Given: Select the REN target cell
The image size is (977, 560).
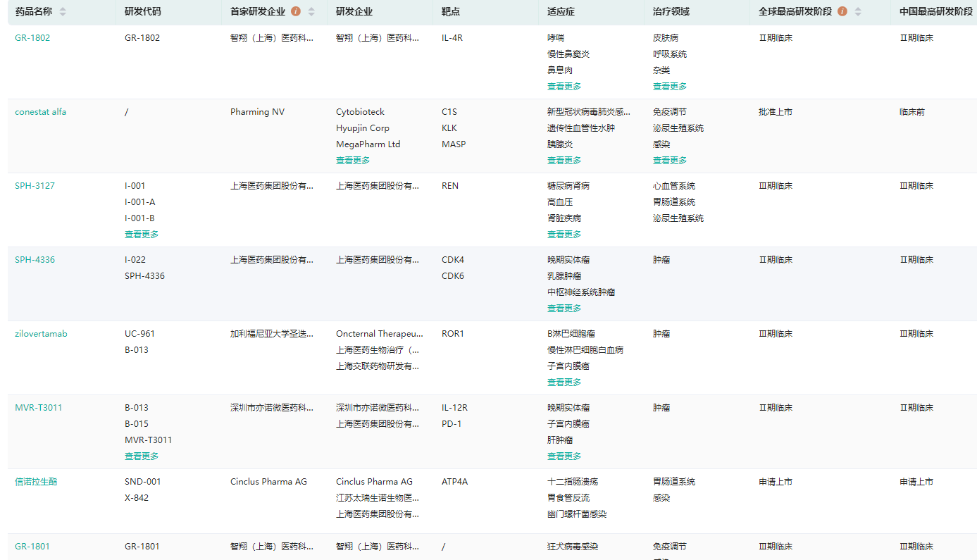Looking at the screenshot, I should (x=450, y=186).
